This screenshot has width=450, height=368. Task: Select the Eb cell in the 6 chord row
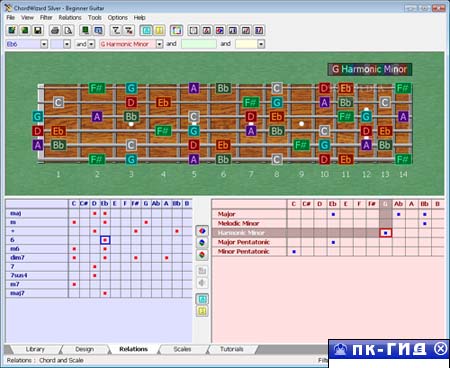coord(105,240)
